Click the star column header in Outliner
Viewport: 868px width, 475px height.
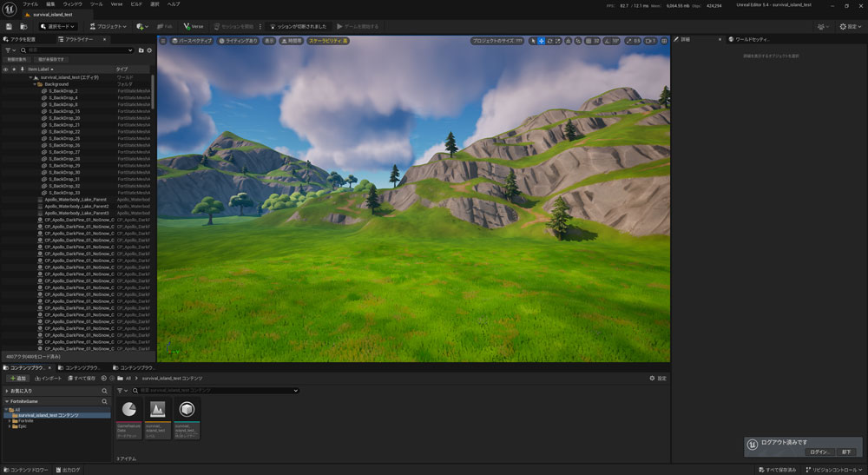click(14, 69)
